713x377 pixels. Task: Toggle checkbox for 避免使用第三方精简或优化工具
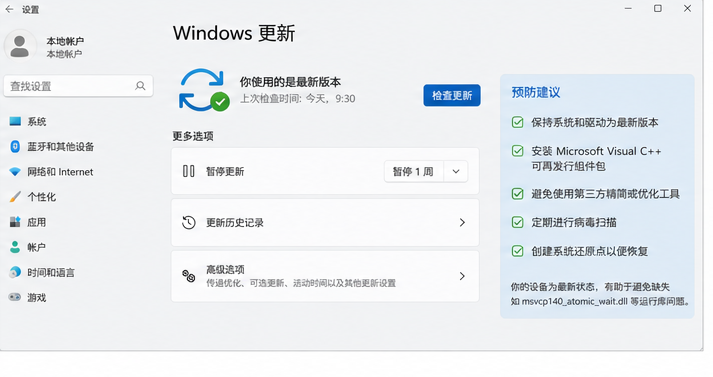point(517,194)
